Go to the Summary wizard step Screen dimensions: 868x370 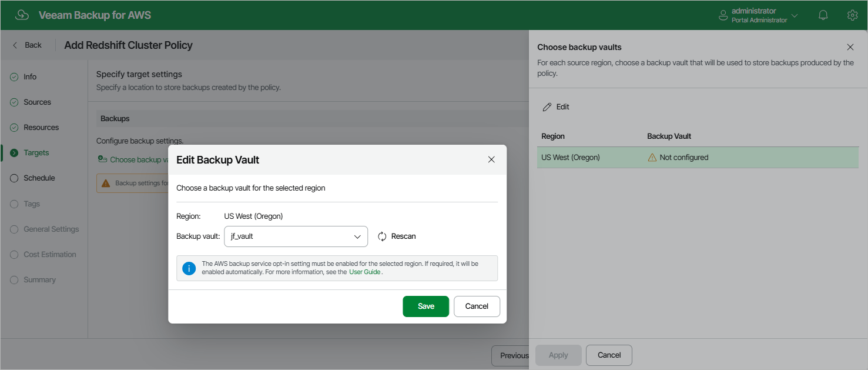39,280
